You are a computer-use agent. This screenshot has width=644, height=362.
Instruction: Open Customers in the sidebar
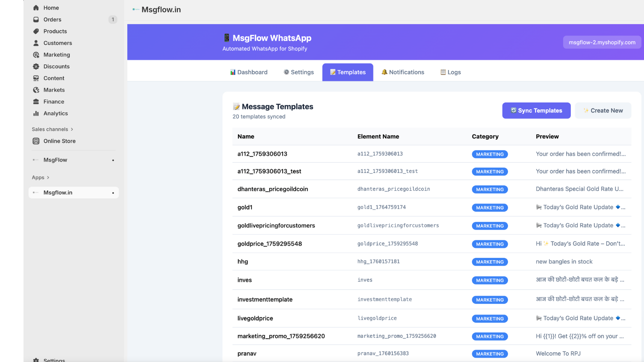pyautogui.click(x=58, y=43)
